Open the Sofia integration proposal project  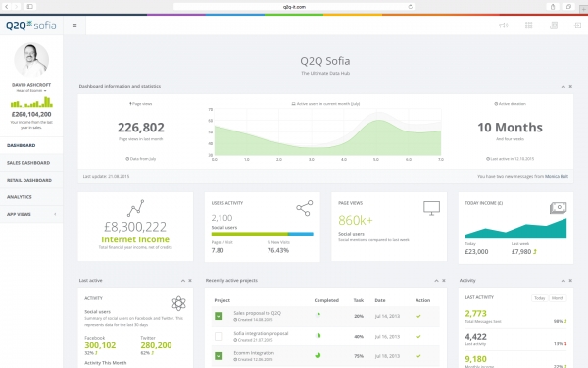(261, 333)
